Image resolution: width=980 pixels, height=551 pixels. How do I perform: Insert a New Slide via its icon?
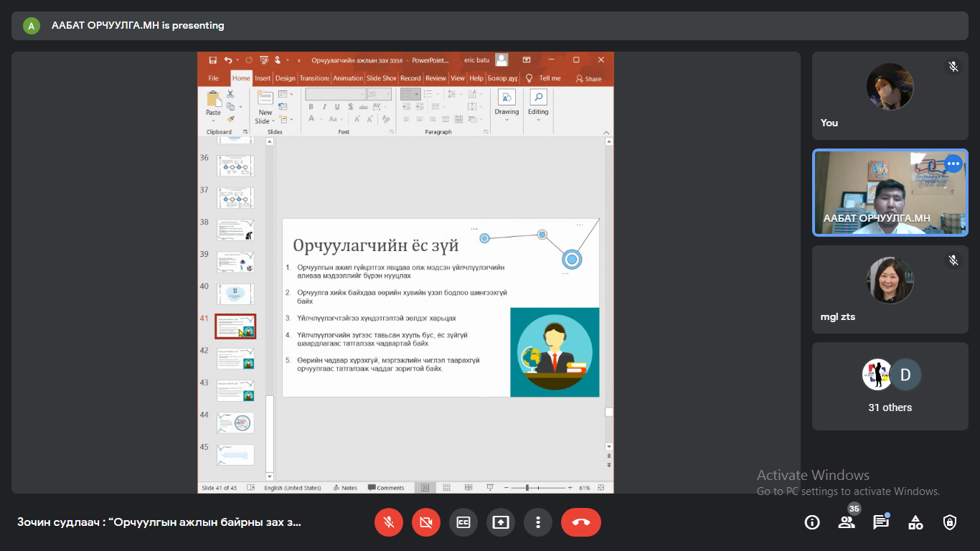[265, 98]
